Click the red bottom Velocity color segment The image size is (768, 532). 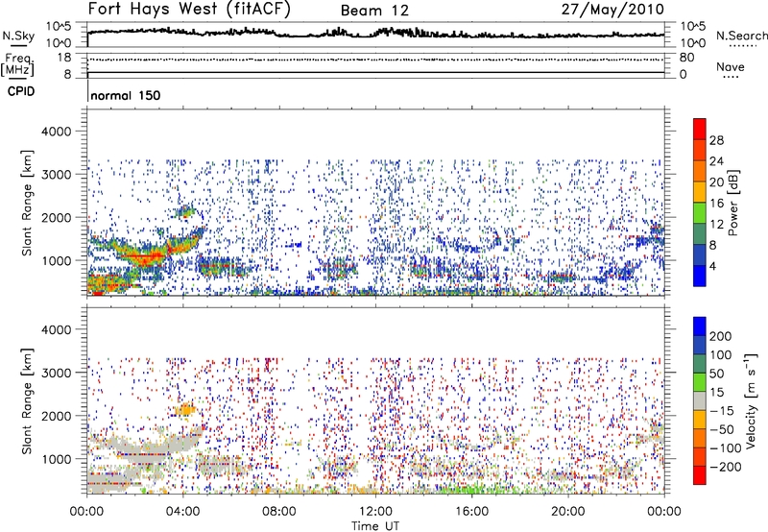[x=700, y=475]
